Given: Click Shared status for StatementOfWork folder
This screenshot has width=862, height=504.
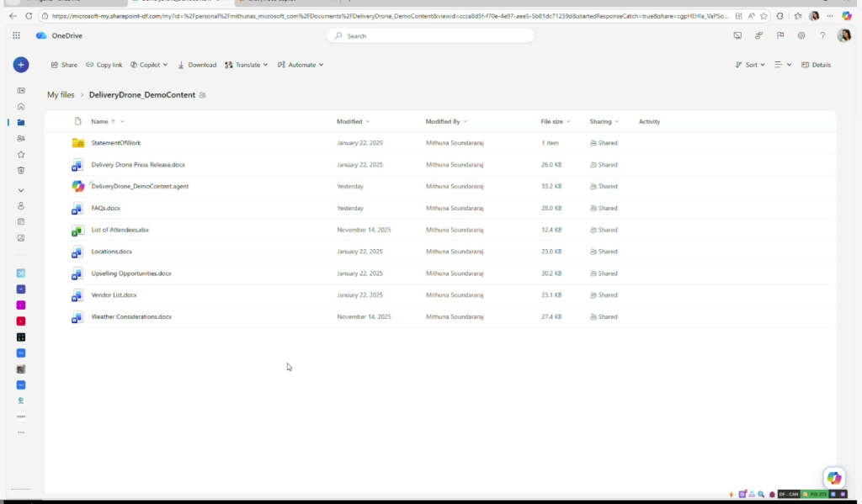Looking at the screenshot, I should (604, 143).
